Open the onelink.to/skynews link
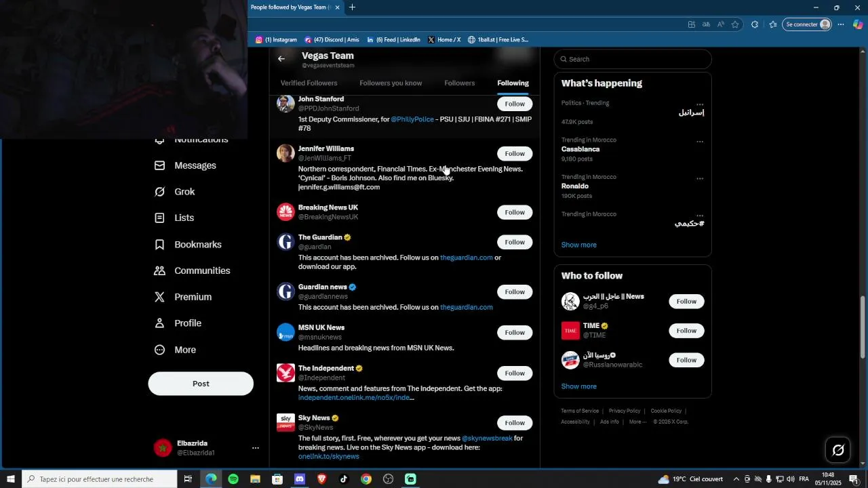Viewport: 868px width, 488px height. (328, 457)
